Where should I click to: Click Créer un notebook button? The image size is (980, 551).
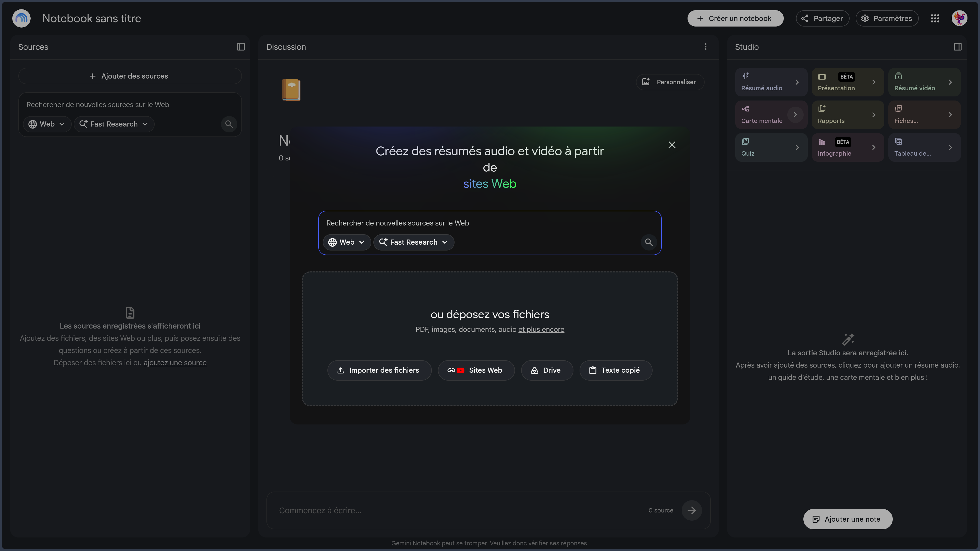pos(735,18)
